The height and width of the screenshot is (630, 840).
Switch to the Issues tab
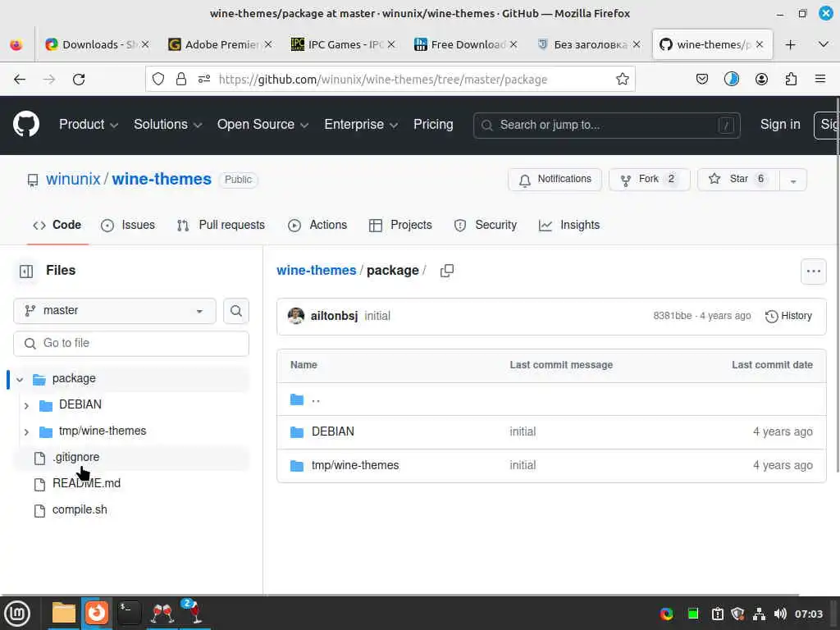click(x=127, y=225)
